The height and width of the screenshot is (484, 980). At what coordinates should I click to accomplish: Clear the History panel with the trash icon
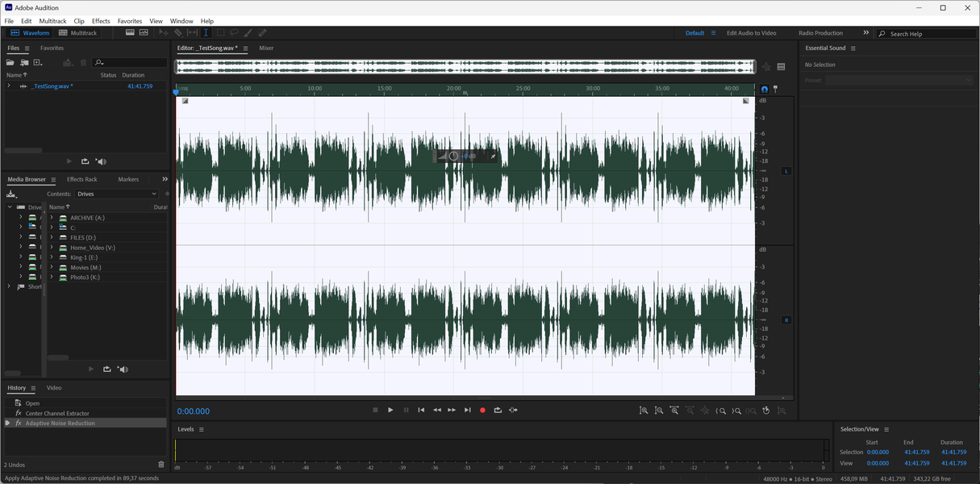[x=161, y=465]
